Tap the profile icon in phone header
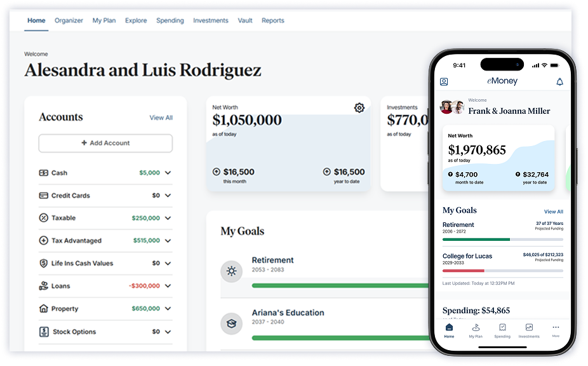Image resolution: width=588 pixels, height=366 pixels. [x=444, y=82]
